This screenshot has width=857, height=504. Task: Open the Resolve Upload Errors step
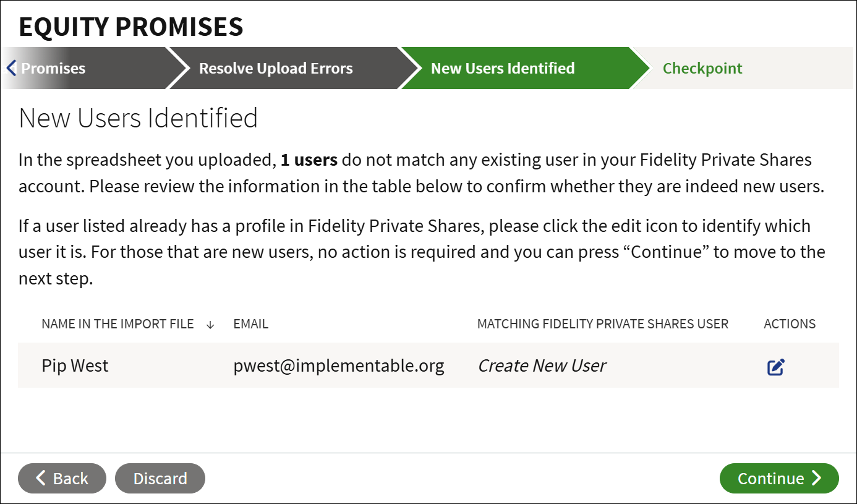tap(276, 68)
